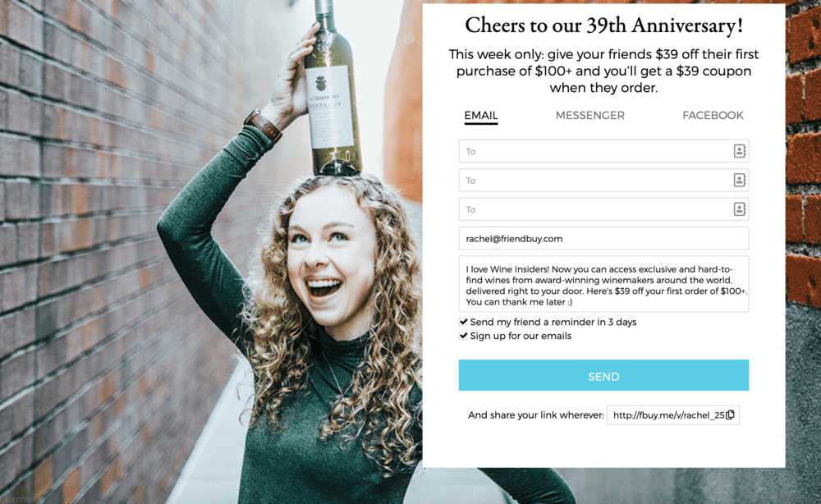Click the Send my friend a reminder label
This screenshot has width=821, height=504.
coord(553,322)
